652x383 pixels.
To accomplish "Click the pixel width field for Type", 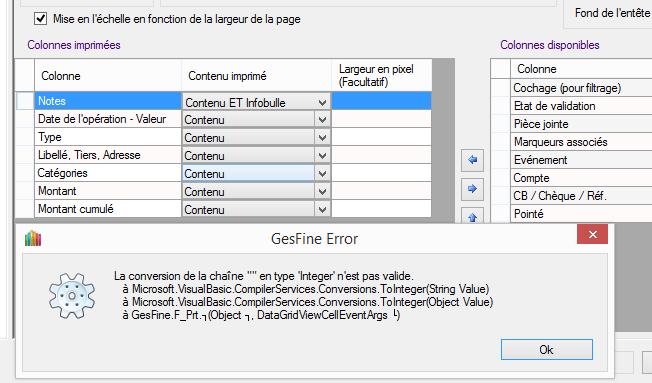I will [381, 137].
